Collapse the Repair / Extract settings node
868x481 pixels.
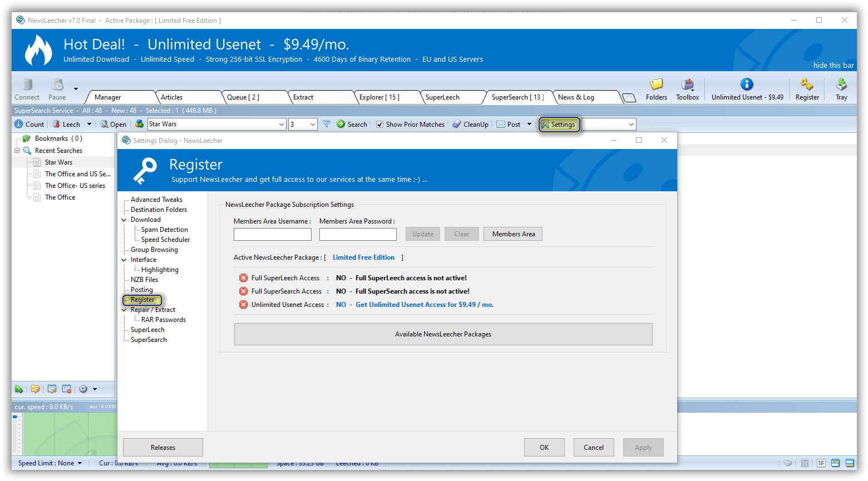[x=124, y=310]
